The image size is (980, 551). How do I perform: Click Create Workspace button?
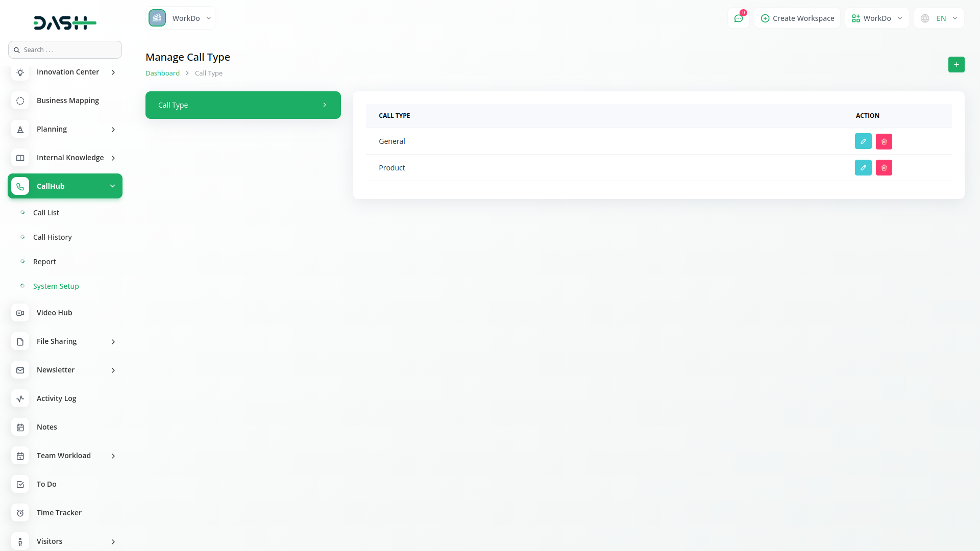pyautogui.click(x=797, y=18)
